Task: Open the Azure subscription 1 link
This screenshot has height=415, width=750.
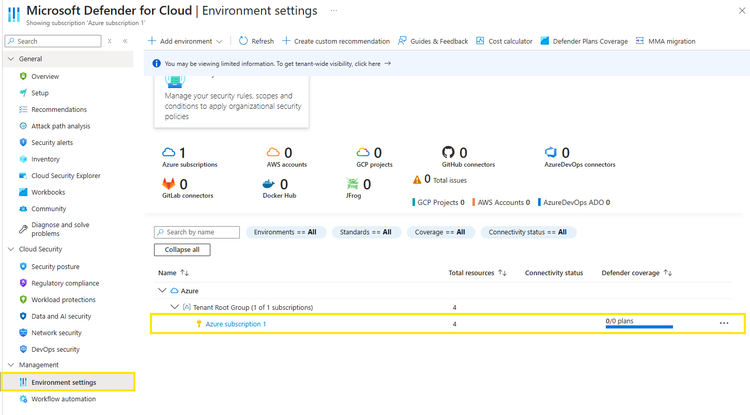Action: point(235,324)
